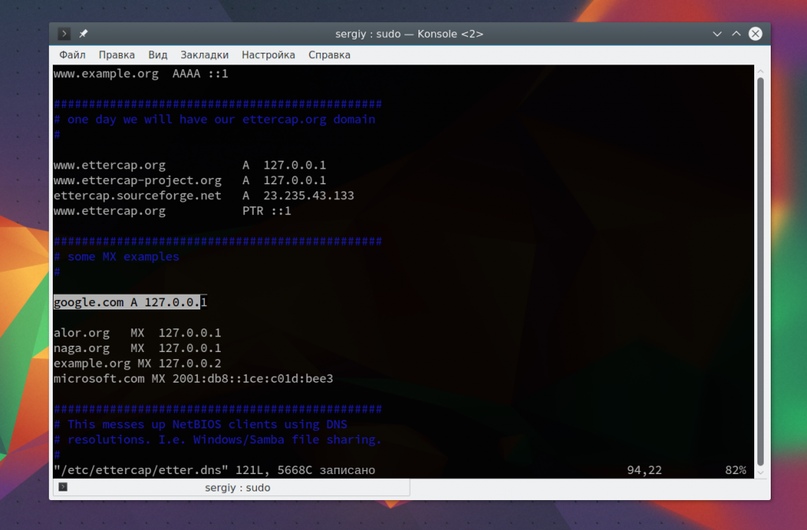
Task: Open the Правка menu
Action: click(116, 55)
